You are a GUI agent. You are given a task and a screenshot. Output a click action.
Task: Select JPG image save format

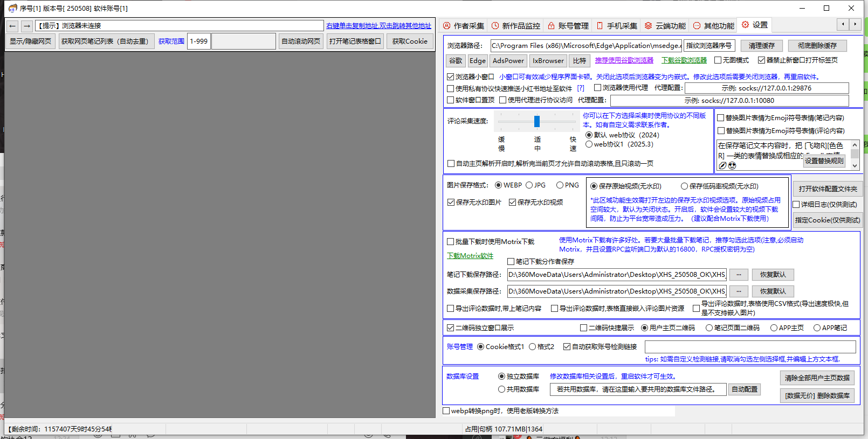pyautogui.click(x=529, y=185)
